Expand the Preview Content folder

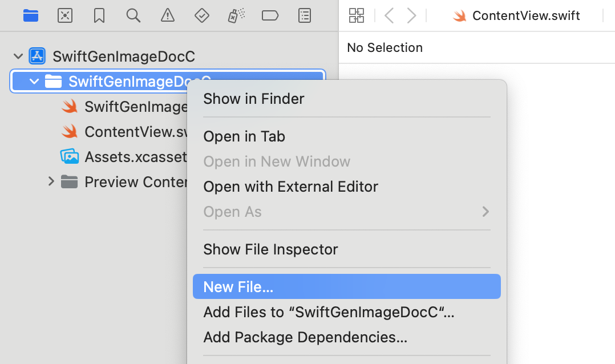(51, 182)
